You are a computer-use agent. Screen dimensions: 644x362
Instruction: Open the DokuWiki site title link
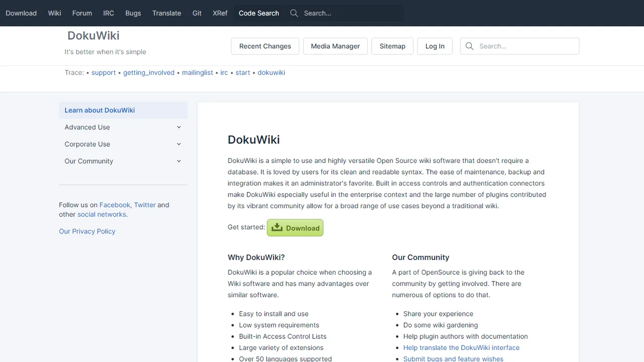tap(94, 36)
